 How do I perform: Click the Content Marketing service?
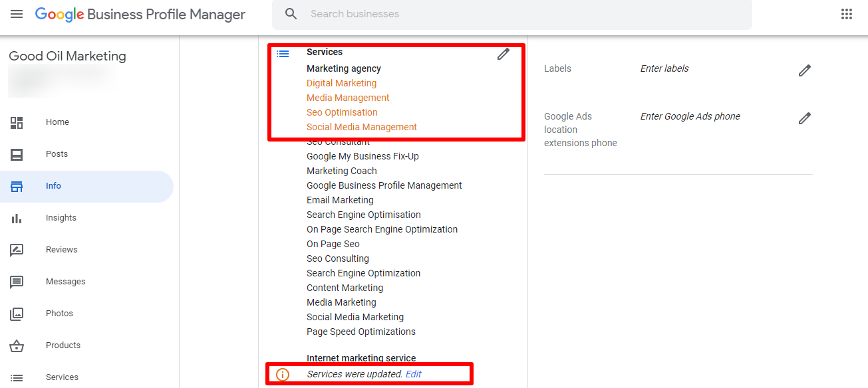[x=345, y=288]
